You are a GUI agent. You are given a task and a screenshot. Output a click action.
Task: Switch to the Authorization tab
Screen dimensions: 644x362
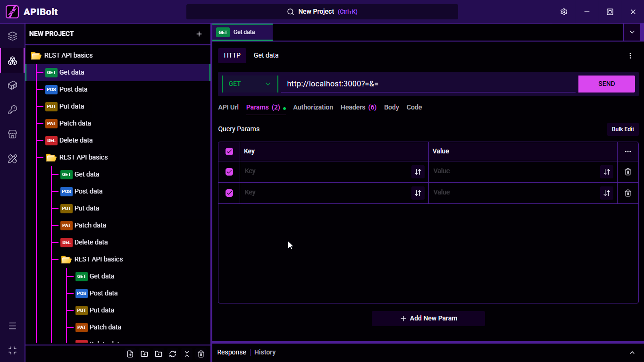point(313,107)
